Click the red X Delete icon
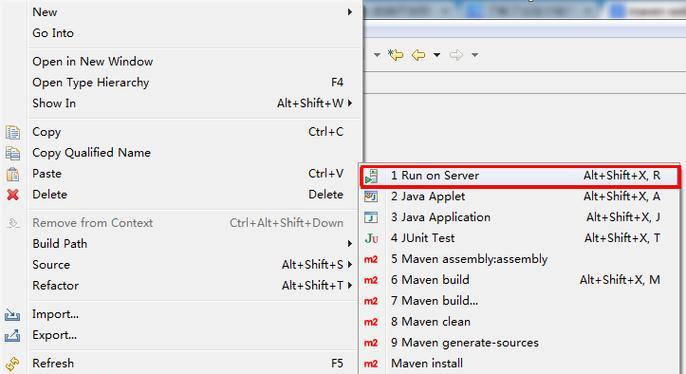Viewport: 686px width, 374px height. point(13,195)
